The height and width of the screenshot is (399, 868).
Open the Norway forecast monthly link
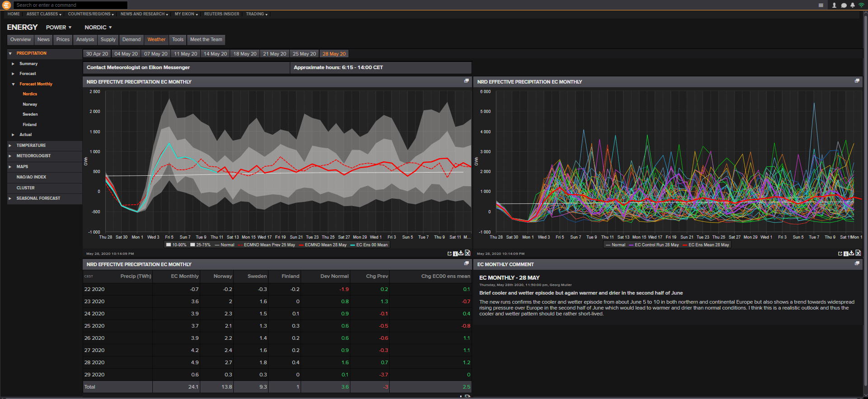point(30,104)
